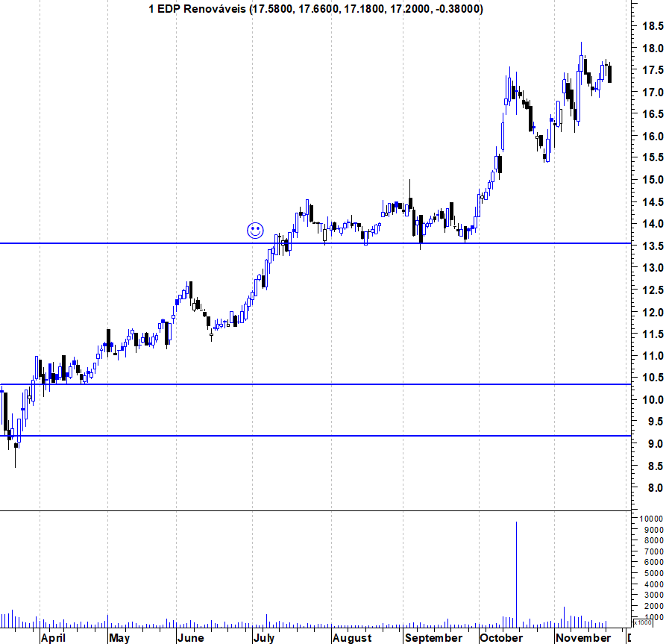This screenshot has height=644, width=666.
Task: Click the 10000 volume axis label
Action: tap(651, 519)
